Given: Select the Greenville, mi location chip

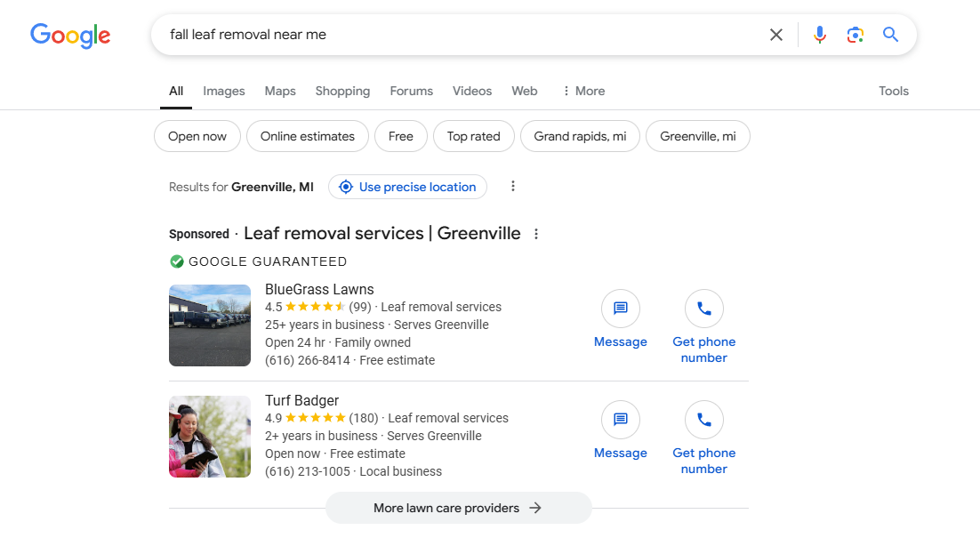Looking at the screenshot, I should click(698, 136).
